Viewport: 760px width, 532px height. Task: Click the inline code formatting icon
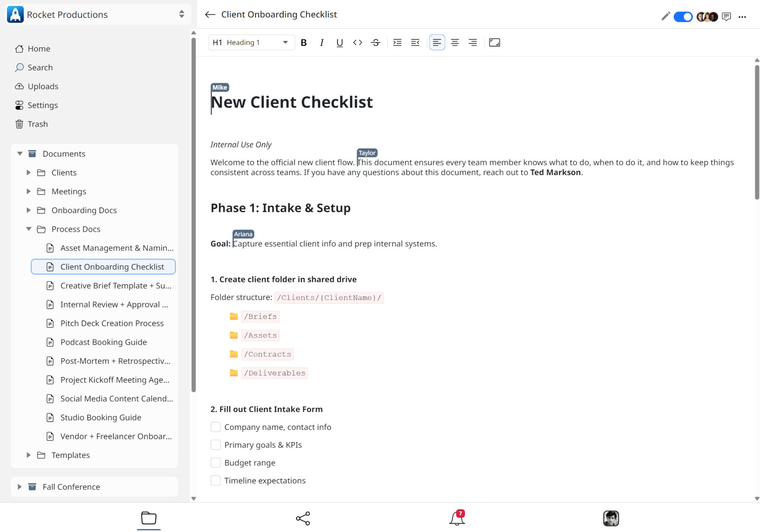tap(358, 43)
